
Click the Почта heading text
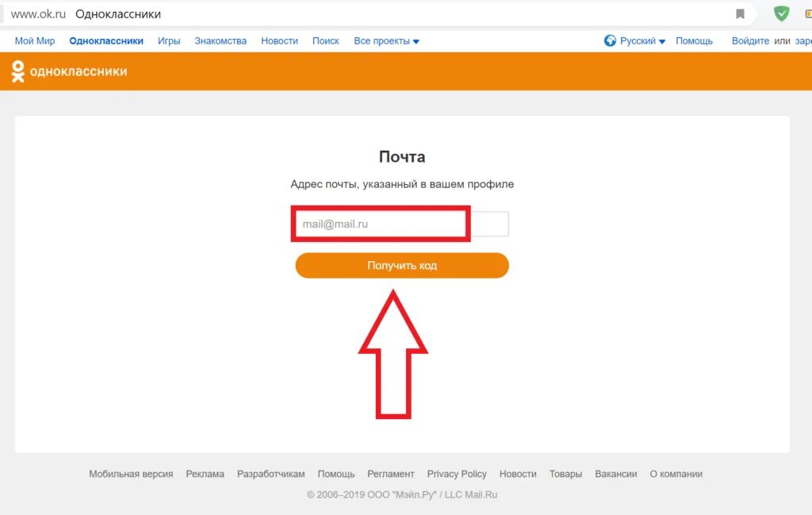402,156
